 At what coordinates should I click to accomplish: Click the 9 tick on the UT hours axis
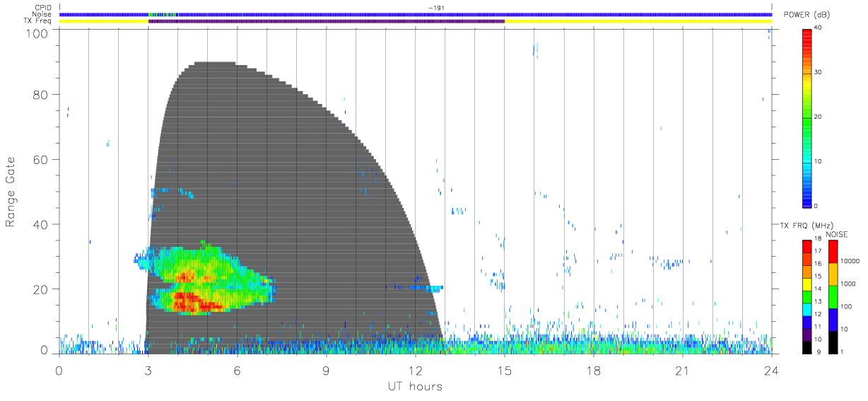coord(327,370)
